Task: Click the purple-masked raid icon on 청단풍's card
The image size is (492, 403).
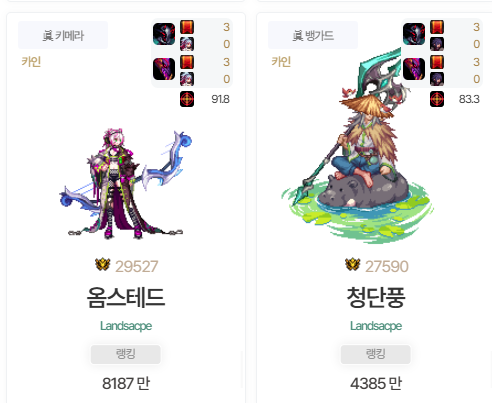Action: pos(414,69)
